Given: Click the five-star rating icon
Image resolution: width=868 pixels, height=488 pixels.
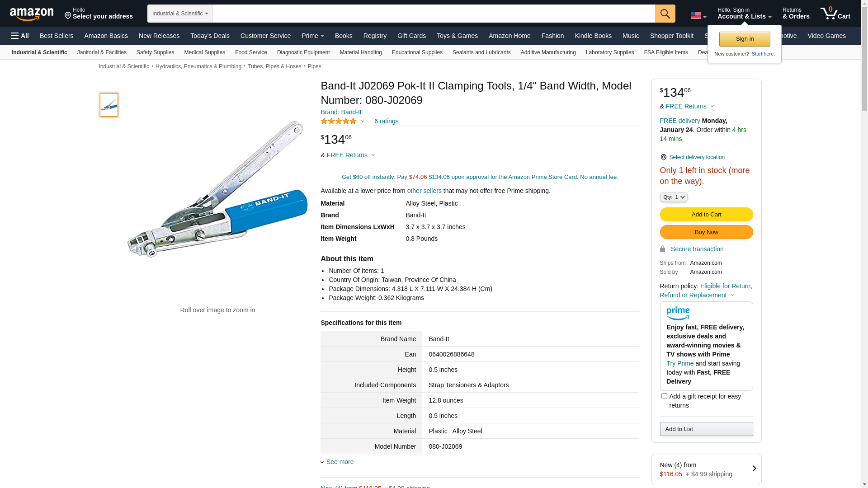Looking at the screenshot, I should point(339,121).
